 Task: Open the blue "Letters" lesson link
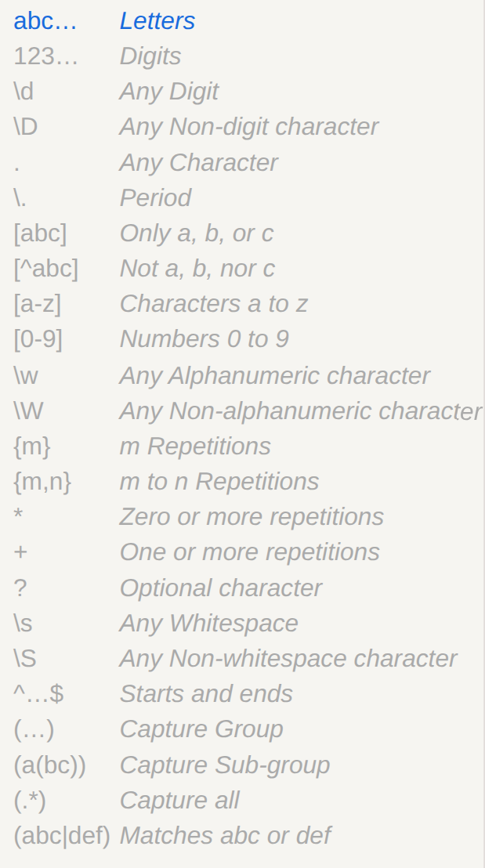[x=157, y=21]
